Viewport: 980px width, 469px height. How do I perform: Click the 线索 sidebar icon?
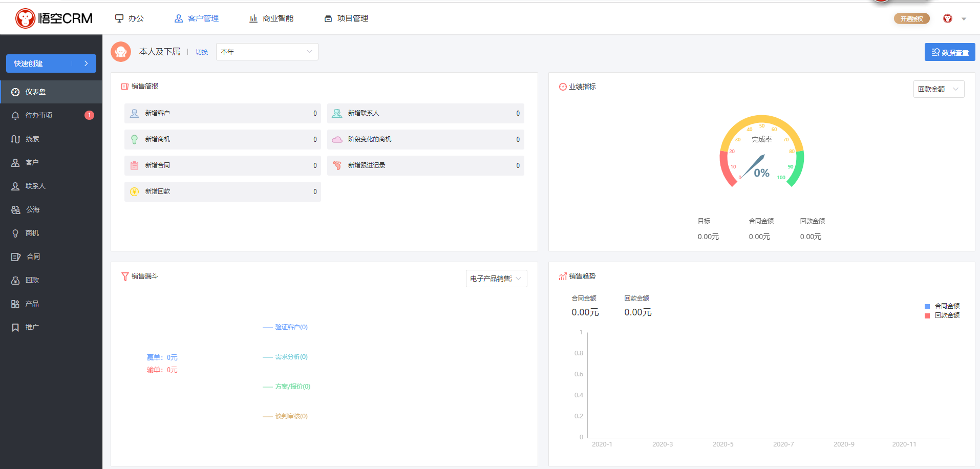pos(15,139)
